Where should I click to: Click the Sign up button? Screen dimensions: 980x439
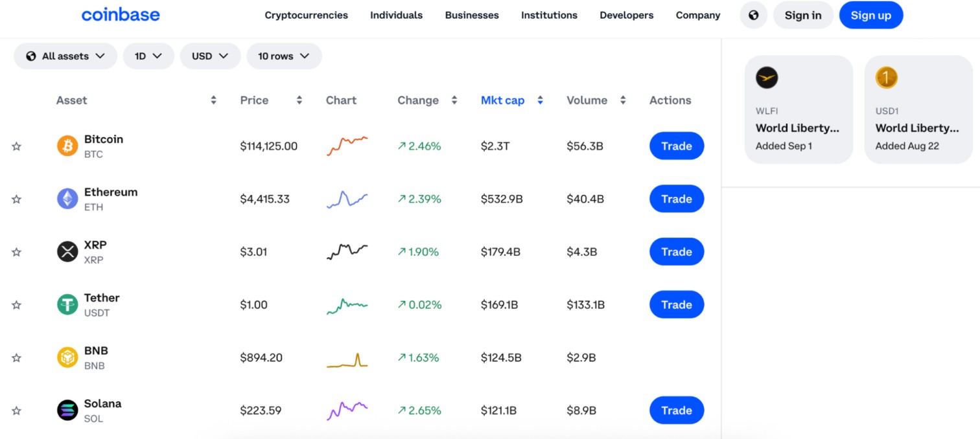click(x=871, y=14)
